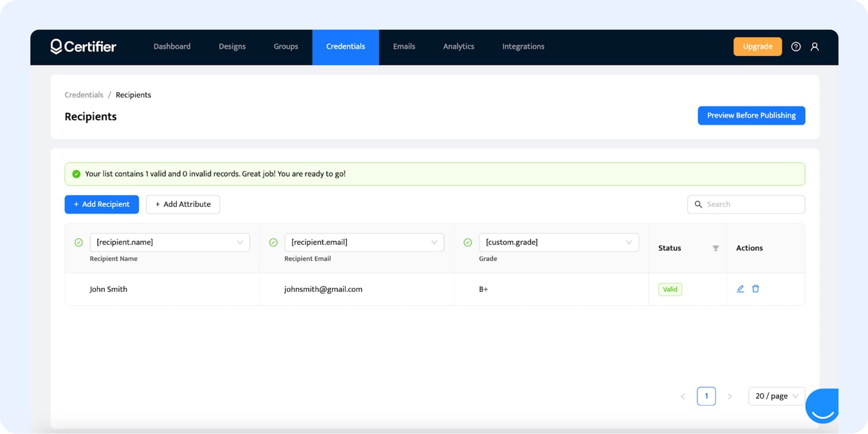
Task: Click the Add Recipient button
Action: click(102, 204)
